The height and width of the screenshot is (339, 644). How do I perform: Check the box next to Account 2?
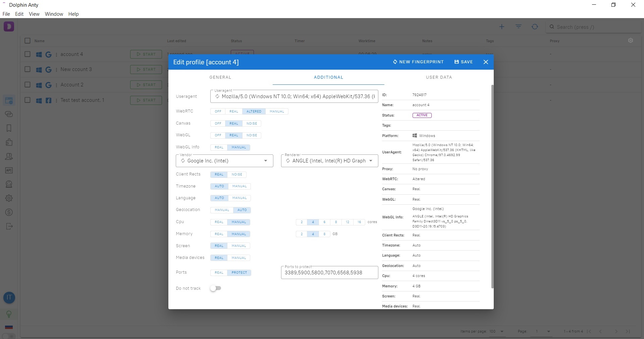pyautogui.click(x=28, y=85)
